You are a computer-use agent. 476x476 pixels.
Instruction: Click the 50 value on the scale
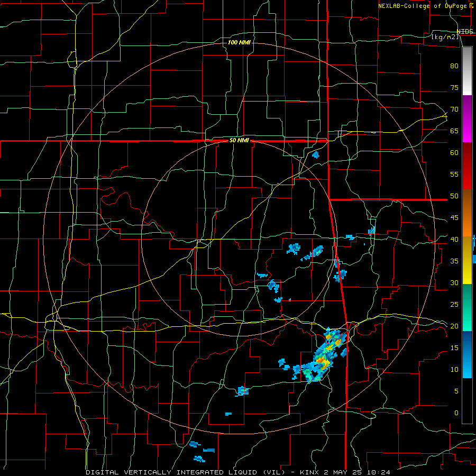coord(454,196)
